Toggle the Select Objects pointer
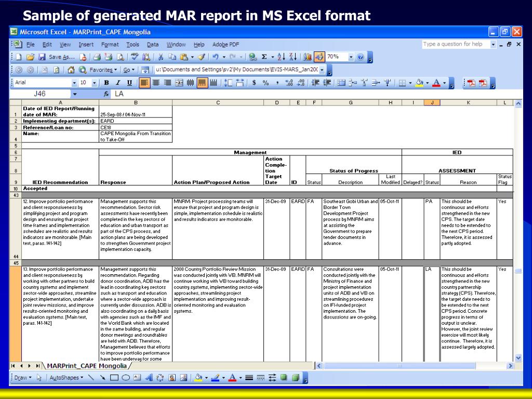 [x=39, y=378]
